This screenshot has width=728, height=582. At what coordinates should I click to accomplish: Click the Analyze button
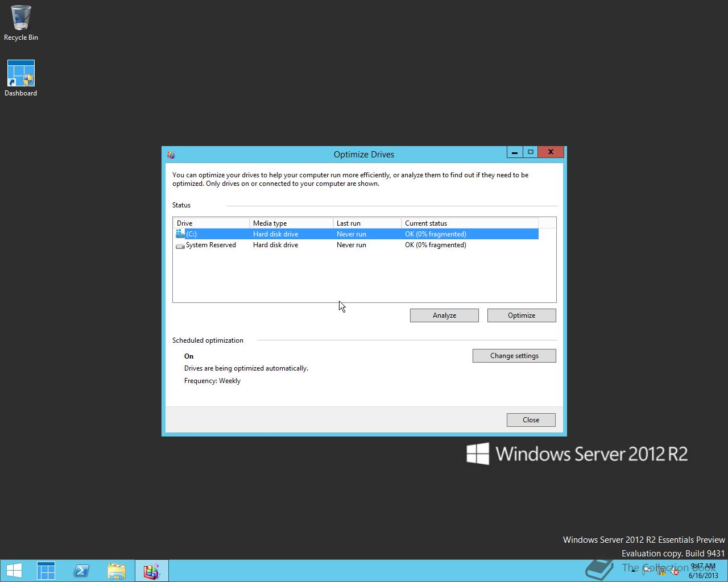tap(444, 315)
